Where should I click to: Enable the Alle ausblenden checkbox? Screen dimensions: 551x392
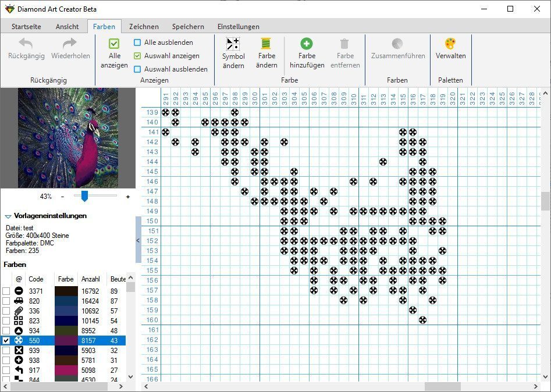click(x=137, y=42)
